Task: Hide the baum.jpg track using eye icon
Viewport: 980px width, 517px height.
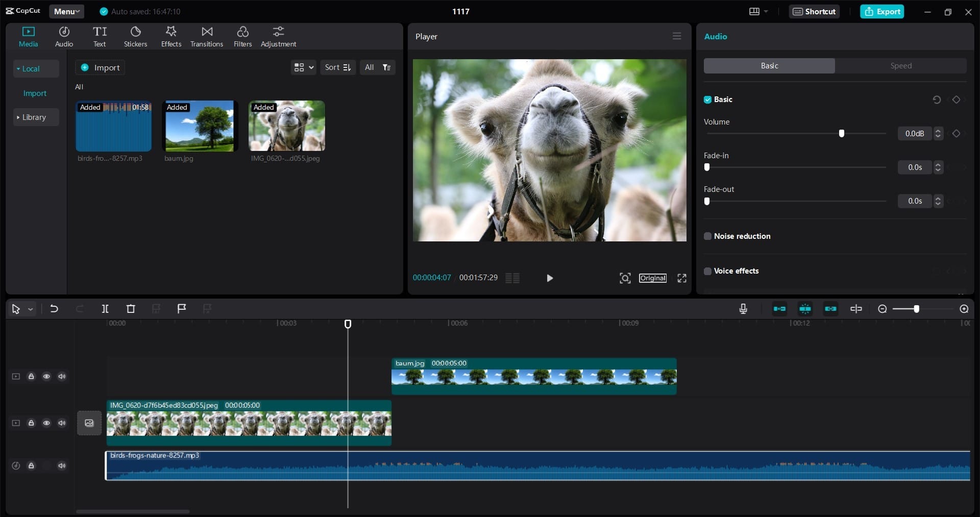Action: pyautogui.click(x=46, y=377)
